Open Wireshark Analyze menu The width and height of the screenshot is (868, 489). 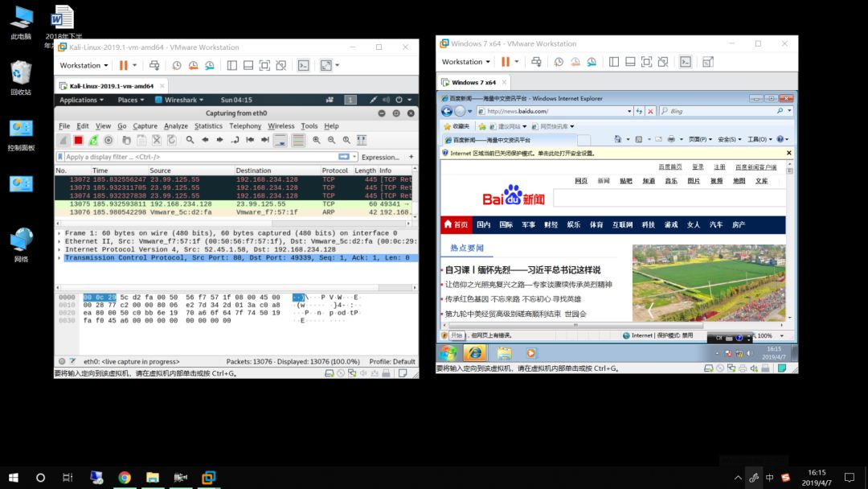(176, 126)
